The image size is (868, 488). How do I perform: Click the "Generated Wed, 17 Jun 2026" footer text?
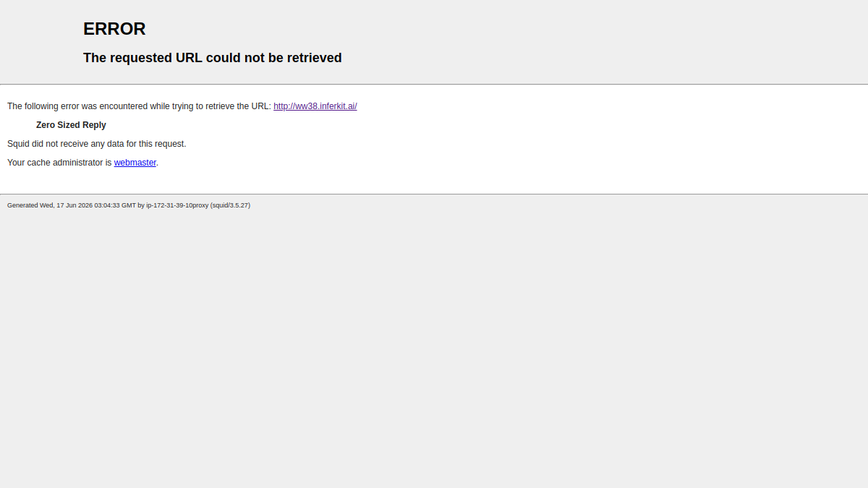[50, 205]
